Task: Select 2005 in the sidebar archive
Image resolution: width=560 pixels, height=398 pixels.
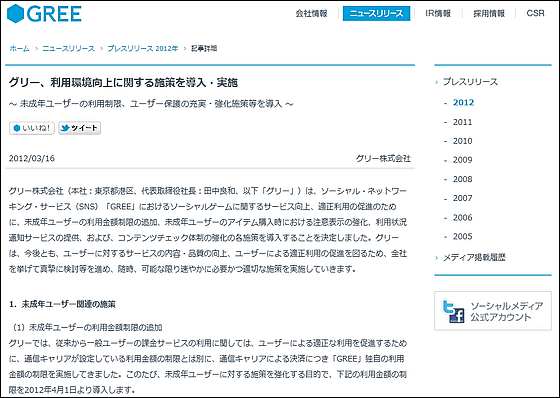Action: coord(462,237)
